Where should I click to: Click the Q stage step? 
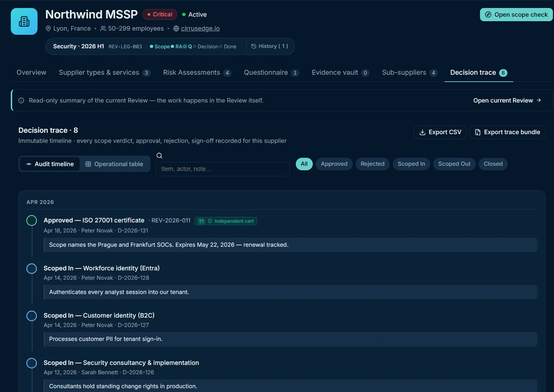[x=188, y=47]
